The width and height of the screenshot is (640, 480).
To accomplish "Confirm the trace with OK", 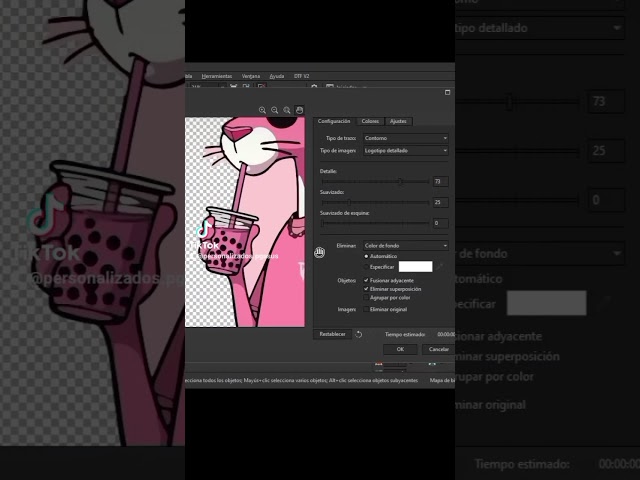I will [x=400, y=349].
